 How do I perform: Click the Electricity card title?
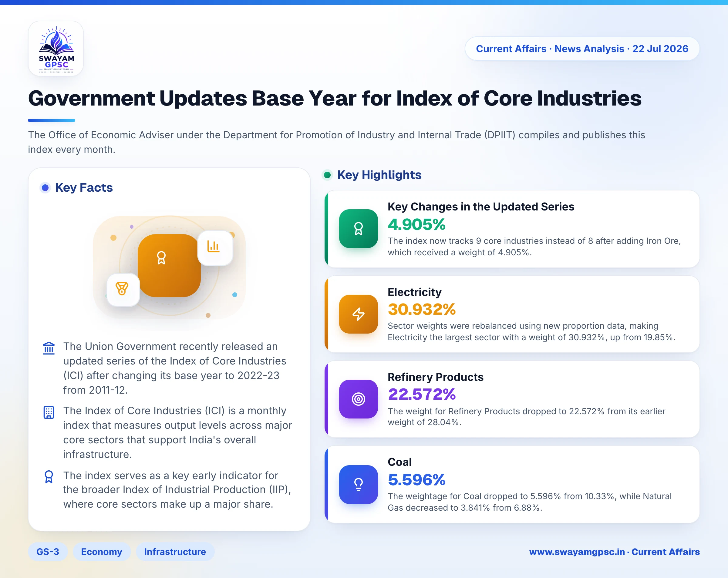(414, 292)
